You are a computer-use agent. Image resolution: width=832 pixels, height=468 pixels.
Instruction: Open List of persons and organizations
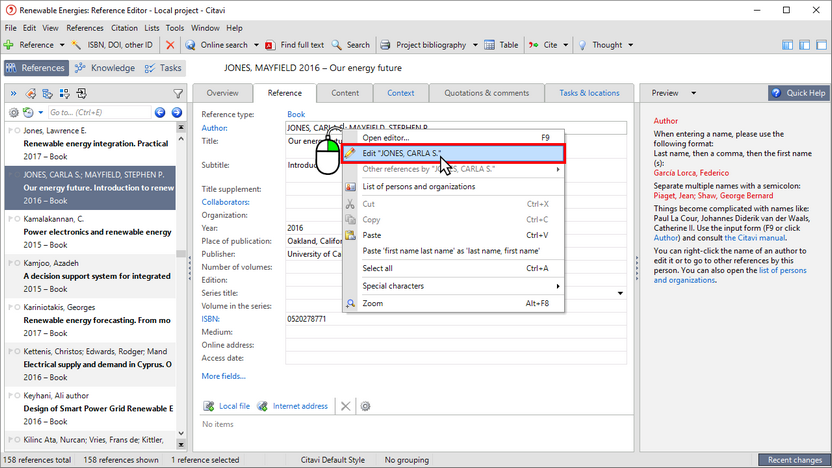point(454,187)
